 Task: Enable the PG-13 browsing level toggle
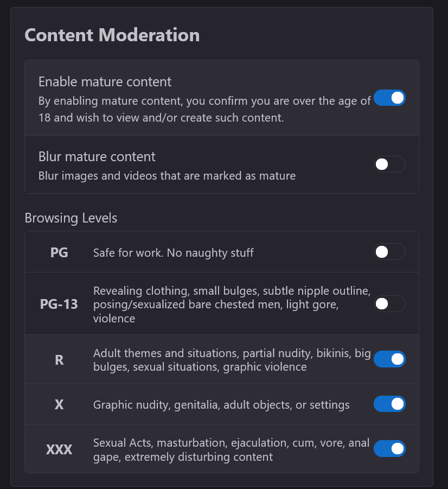click(x=389, y=304)
